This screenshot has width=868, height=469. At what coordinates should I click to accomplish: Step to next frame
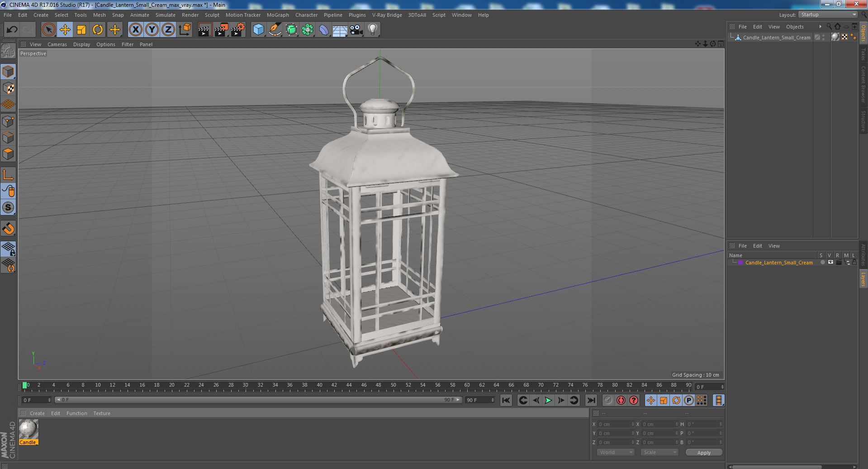click(x=561, y=400)
